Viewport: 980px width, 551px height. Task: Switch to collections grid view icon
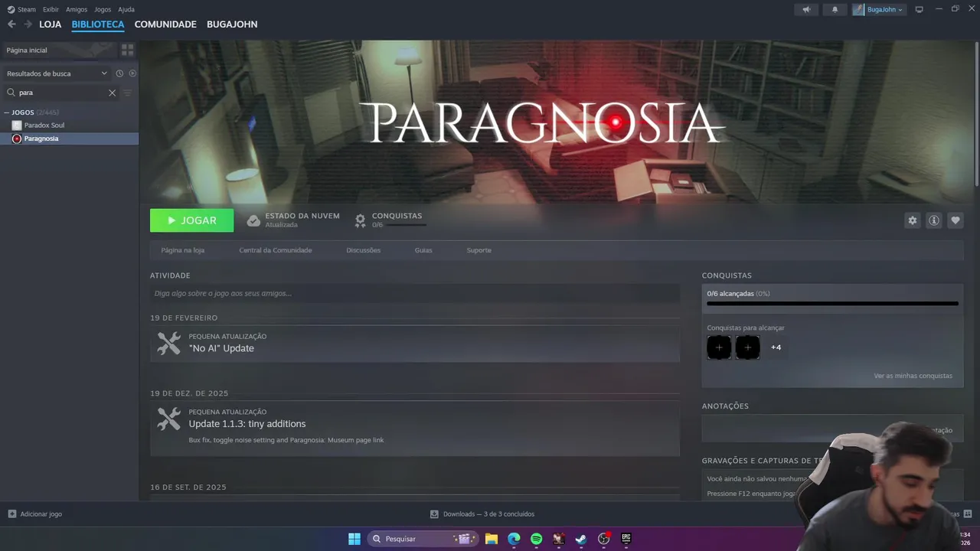[x=128, y=50]
